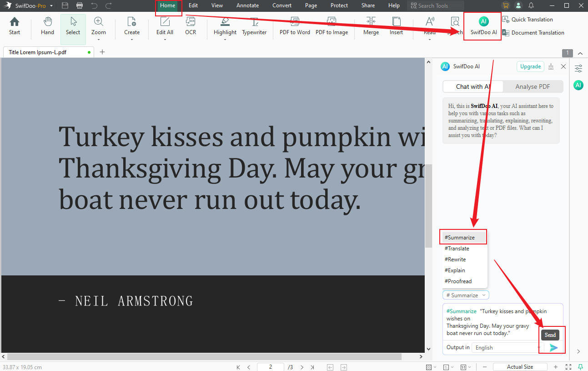Launch the Merge tool
The image size is (588, 371).
pos(371,25)
